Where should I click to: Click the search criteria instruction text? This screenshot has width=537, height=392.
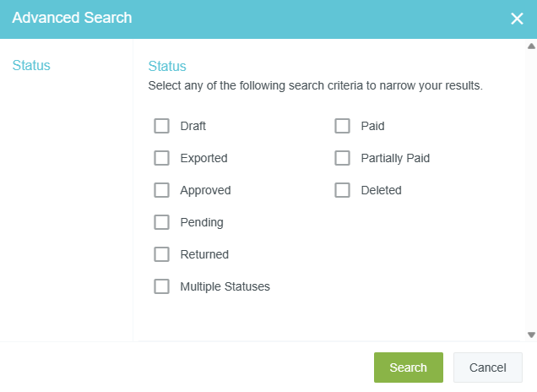coord(315,85)
